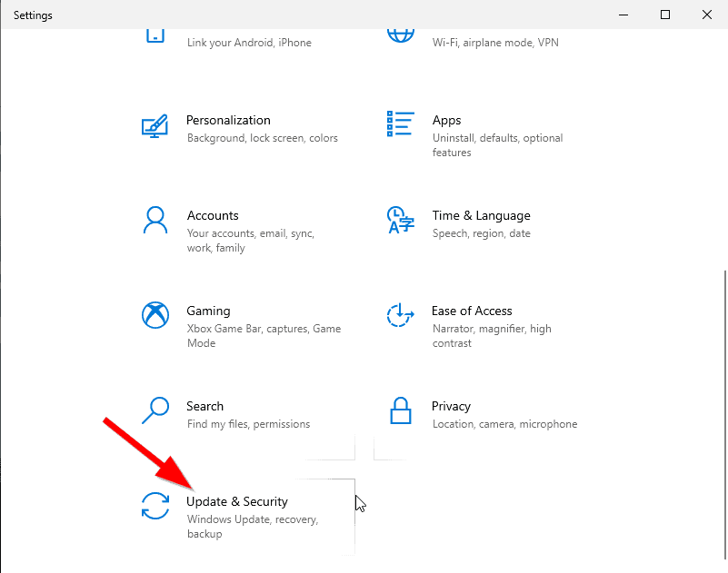Image resolution: width=728 pixels, height=573 pixels.
Task: Select the Time & Language heading
Action: (481, 215)
